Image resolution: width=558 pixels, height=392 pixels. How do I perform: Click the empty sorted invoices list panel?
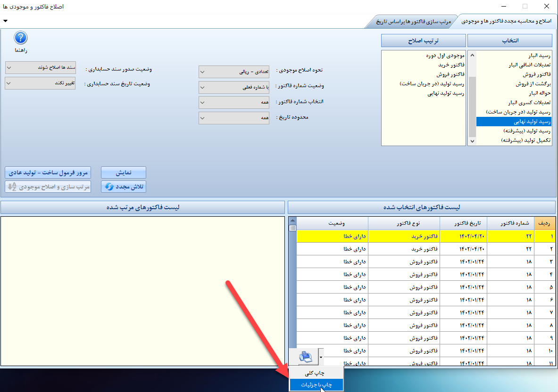pyautogui.click(x=143, y=291)
